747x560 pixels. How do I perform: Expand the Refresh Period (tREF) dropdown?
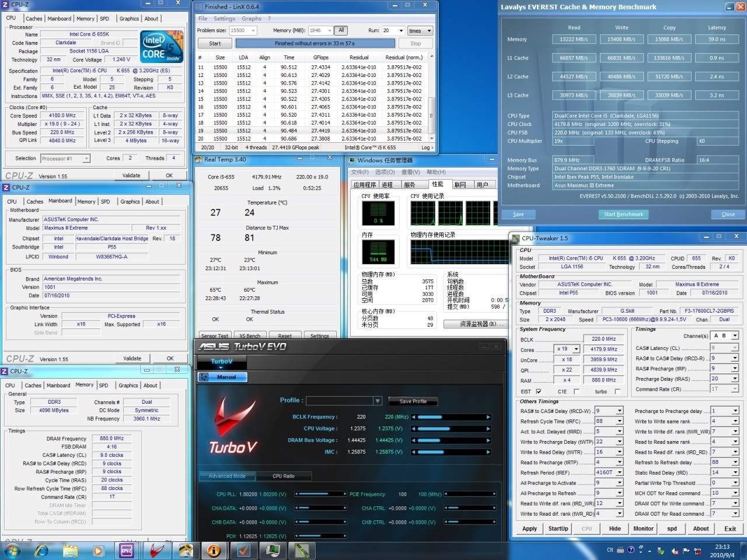click(619, 473)
